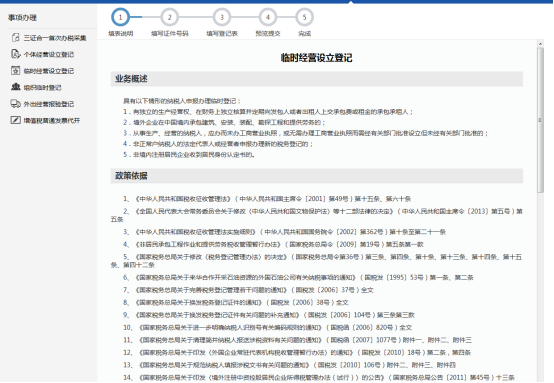This screenshot has height=383, width=554.
Task: Open 三证合一首次办税采集 sidebar icon
Action: pyautogui.click(x=16, y=37)
